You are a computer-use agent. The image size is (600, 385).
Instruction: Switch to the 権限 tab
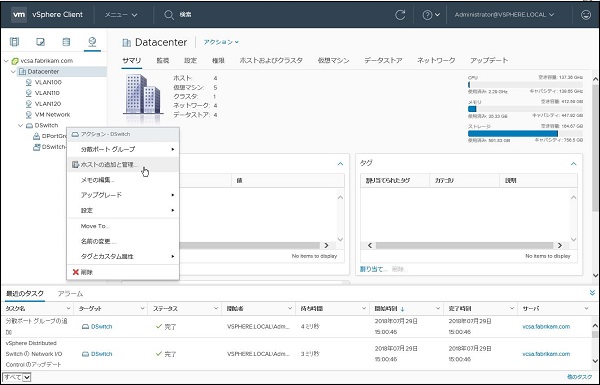218,60
